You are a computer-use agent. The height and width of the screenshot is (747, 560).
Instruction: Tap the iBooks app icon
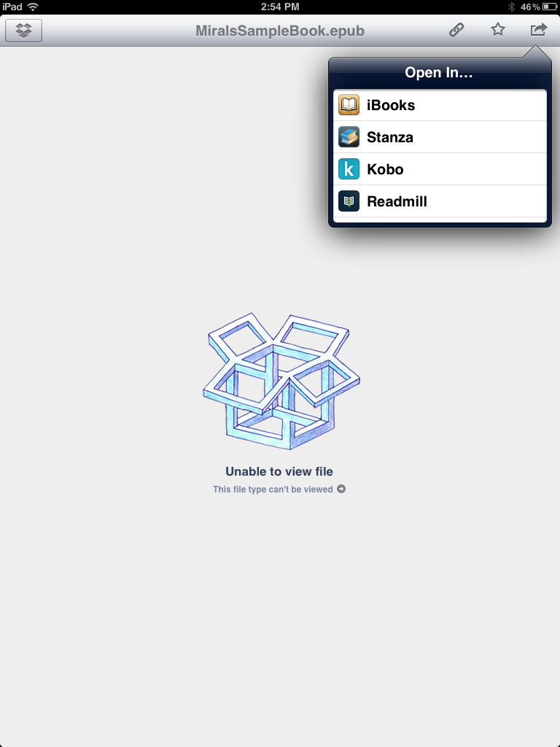[x=349, y=105]
